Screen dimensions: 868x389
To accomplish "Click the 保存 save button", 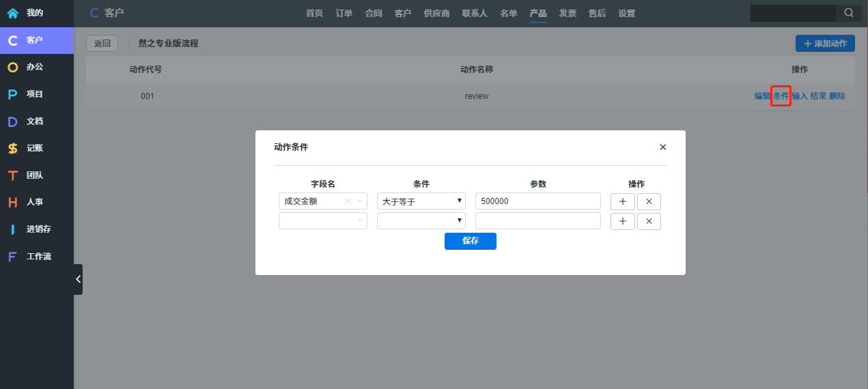I will click(470, 241).
